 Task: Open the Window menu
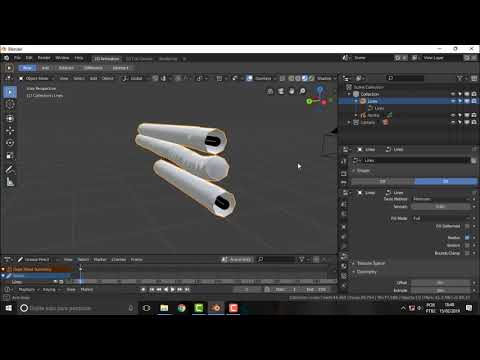(x=62, y=58)
